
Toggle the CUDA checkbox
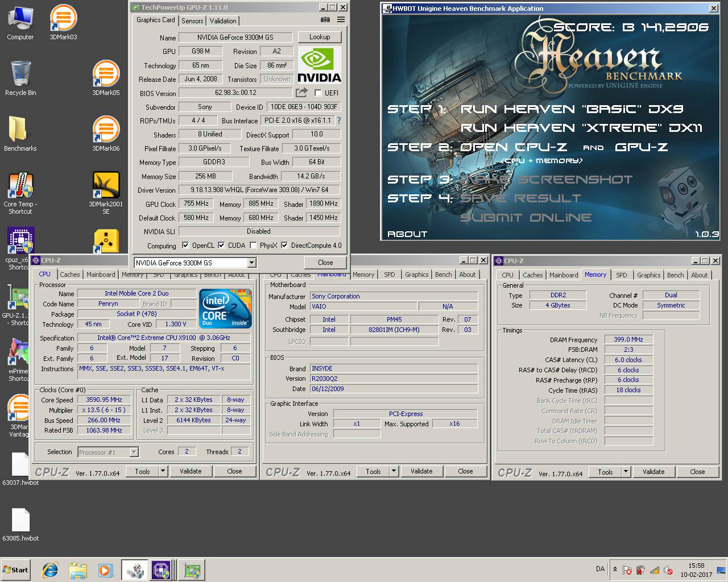(221, 246)
